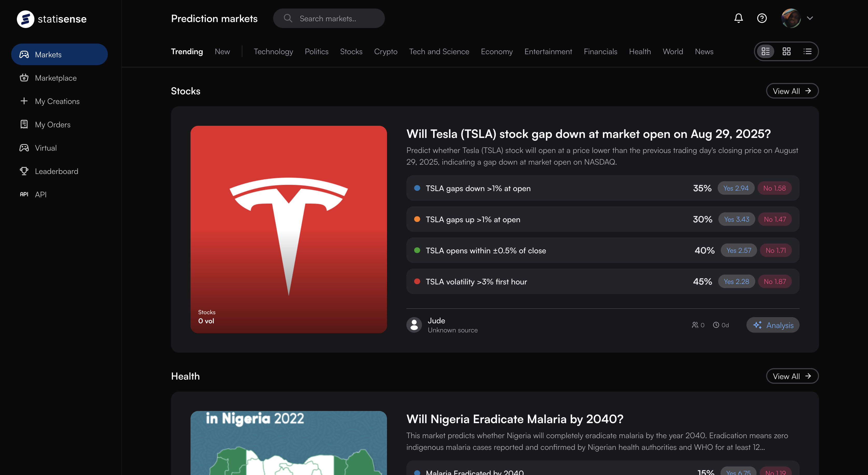Open Virtual in the sidebar
The image size is (868, 475).
[59, 148]
